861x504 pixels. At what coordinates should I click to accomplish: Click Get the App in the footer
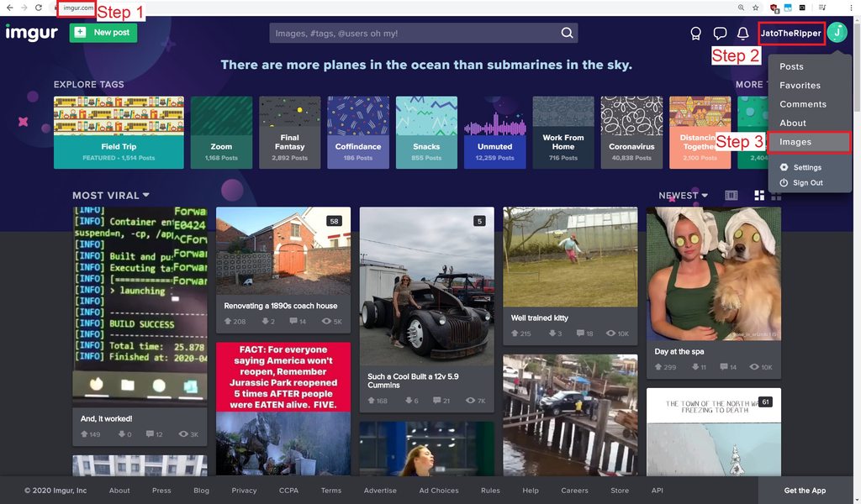(805, 491)
